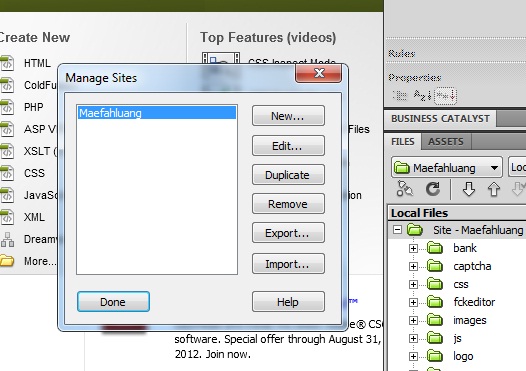Toggle show only set properties icon
The image size is (526, 371).
445,96
